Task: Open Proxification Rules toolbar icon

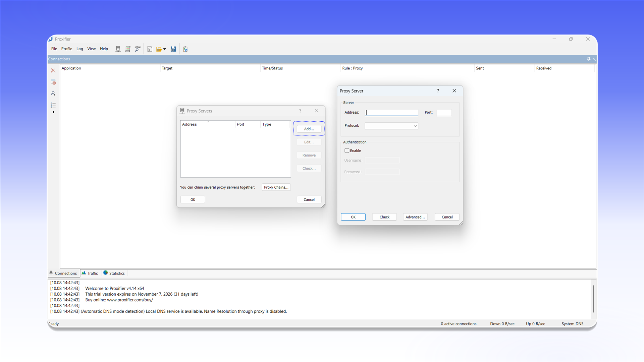Action: pyautogui.click(x=128, y=49)
